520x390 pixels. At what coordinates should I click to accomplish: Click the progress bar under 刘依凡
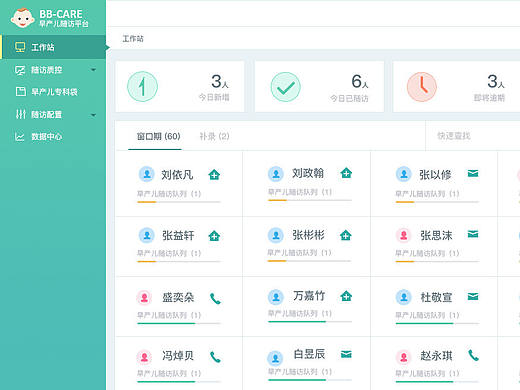pos(179,202)
